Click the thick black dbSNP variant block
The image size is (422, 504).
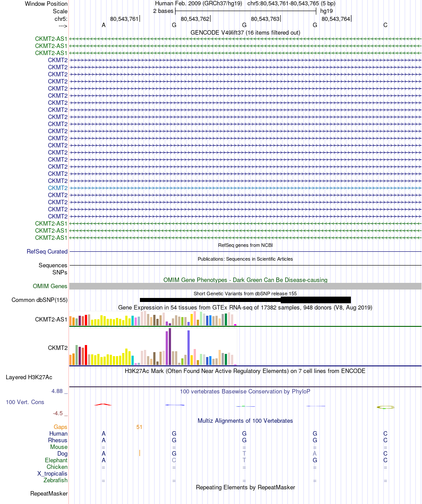pyautogui.click(x=316, y=300)
